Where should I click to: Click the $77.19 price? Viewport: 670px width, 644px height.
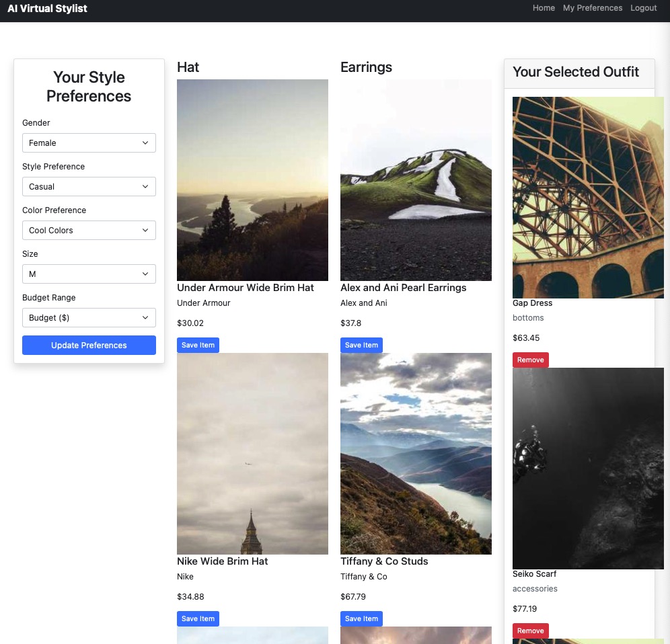point(525,609)
